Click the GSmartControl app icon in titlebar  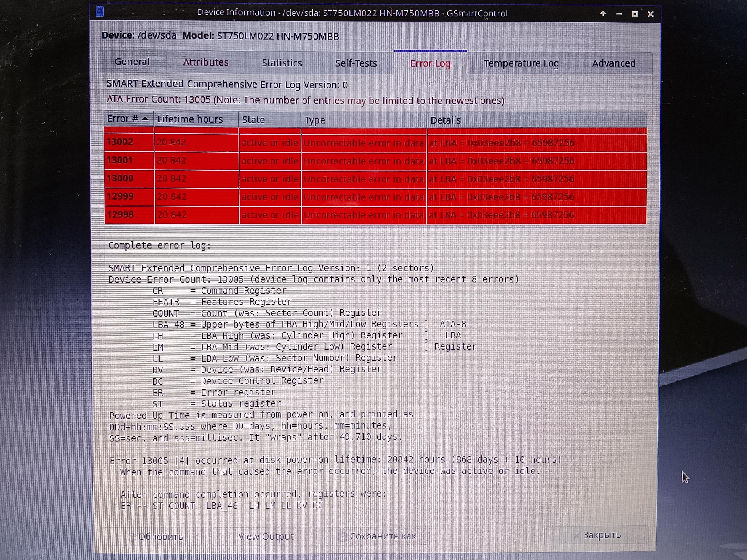pos(100,12)
